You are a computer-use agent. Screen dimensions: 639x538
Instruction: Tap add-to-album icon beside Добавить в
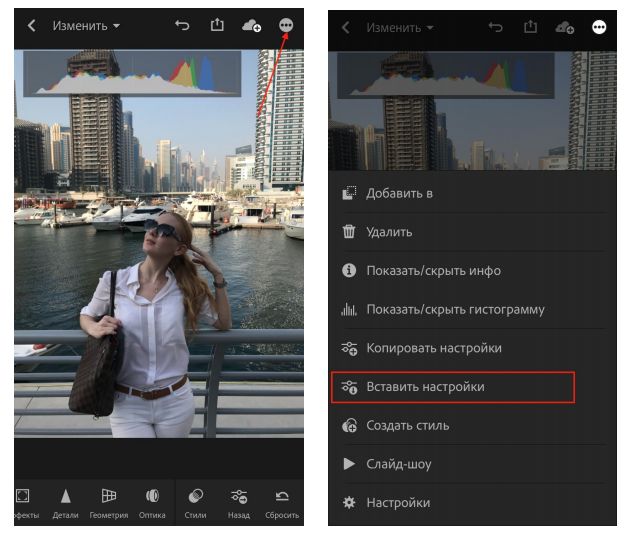[x=349, y=193]
